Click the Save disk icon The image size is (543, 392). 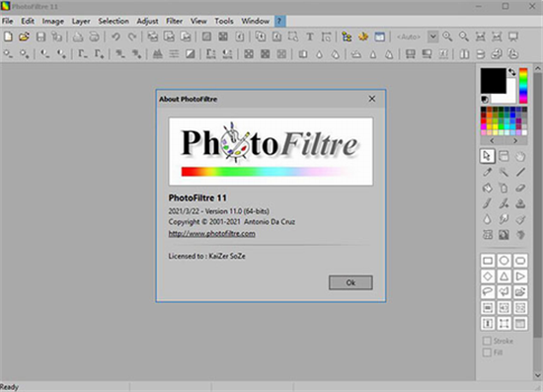(x=40, y=37)
